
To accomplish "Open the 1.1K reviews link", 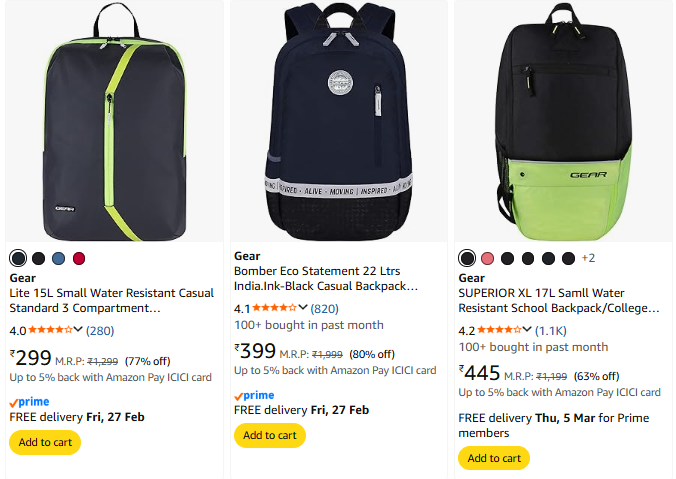I will [x=551, y=331].
